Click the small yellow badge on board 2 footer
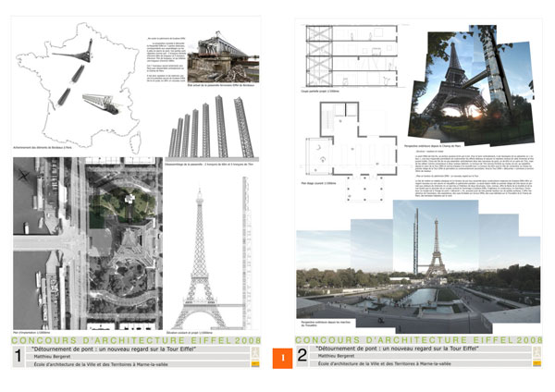Screen dimensions: 555x392 pyautogui.click(x=536, y=363)
